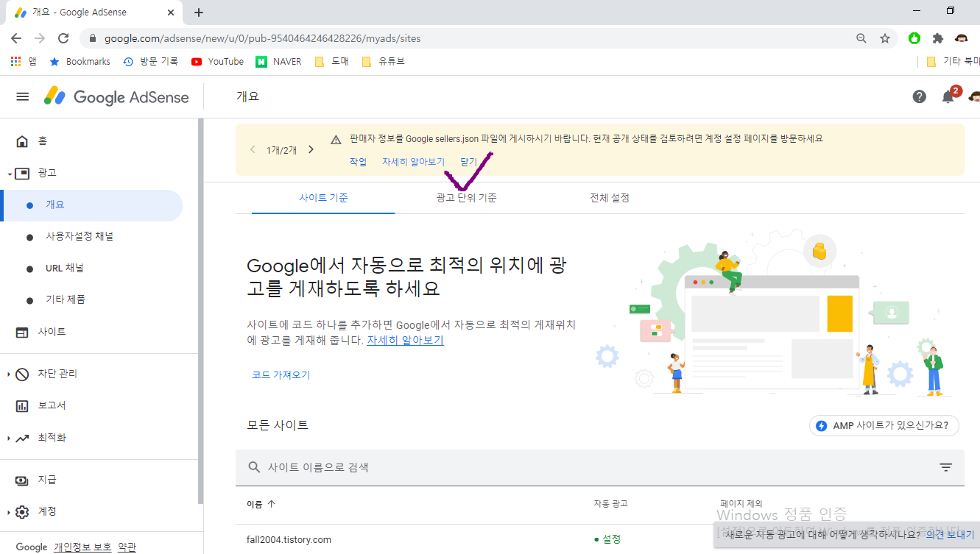Open 기타 북마크 folder
The image size is (980, 554).
coord(953,62)
